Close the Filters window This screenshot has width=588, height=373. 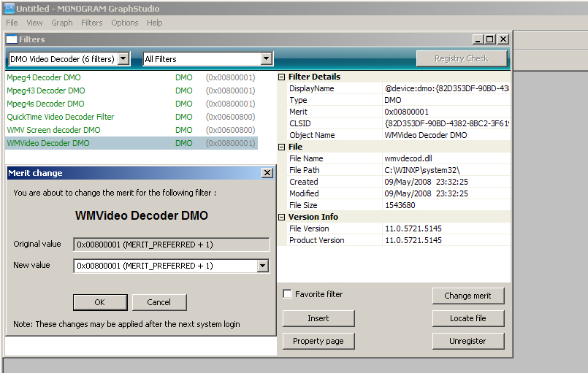(x=503, y=39)
